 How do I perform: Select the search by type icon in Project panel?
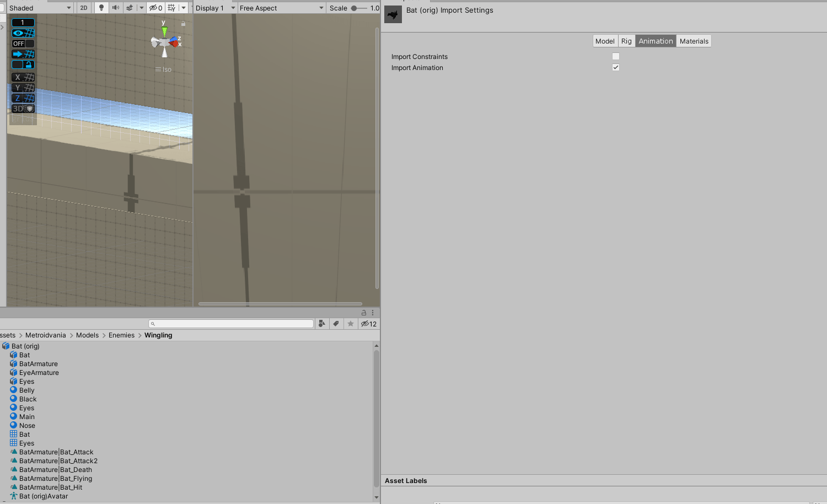pos(322,324)
